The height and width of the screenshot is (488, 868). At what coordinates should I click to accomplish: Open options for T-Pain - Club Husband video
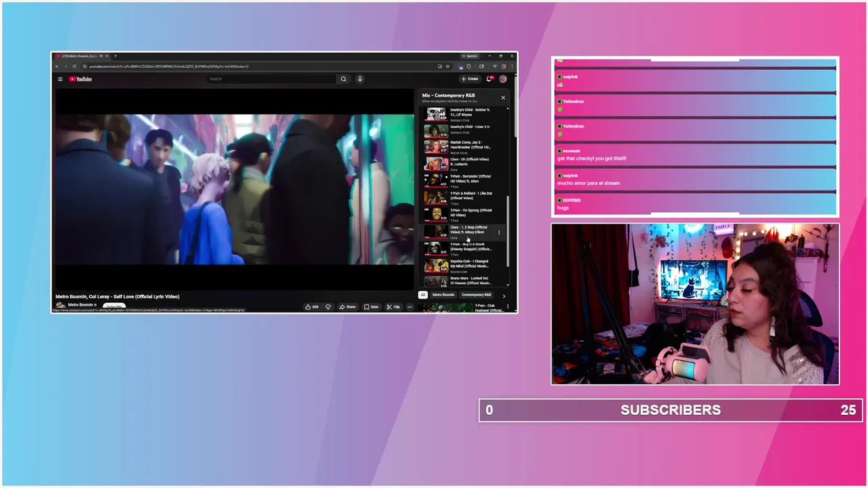pos(507,308)
